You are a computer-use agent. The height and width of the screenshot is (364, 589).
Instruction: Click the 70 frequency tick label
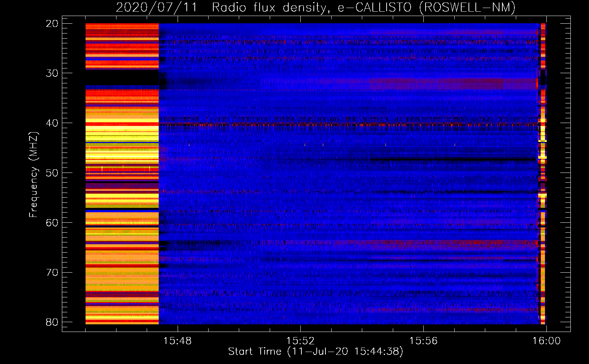pyautogui.click(x=52, y=273)
